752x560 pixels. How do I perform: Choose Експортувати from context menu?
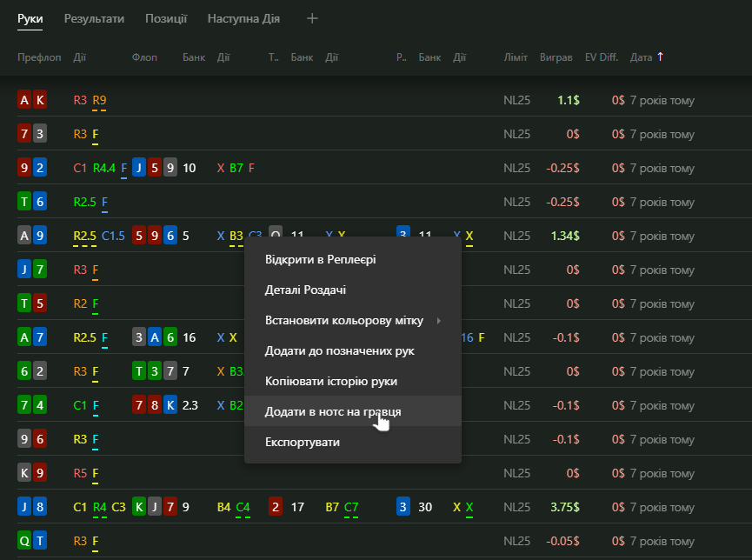[x=353, y=443]
